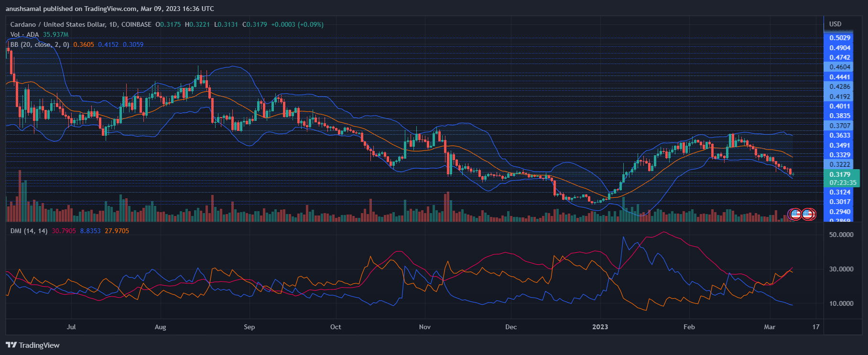
Task: Click the 35.937M volume value
Action: [55, 34]
